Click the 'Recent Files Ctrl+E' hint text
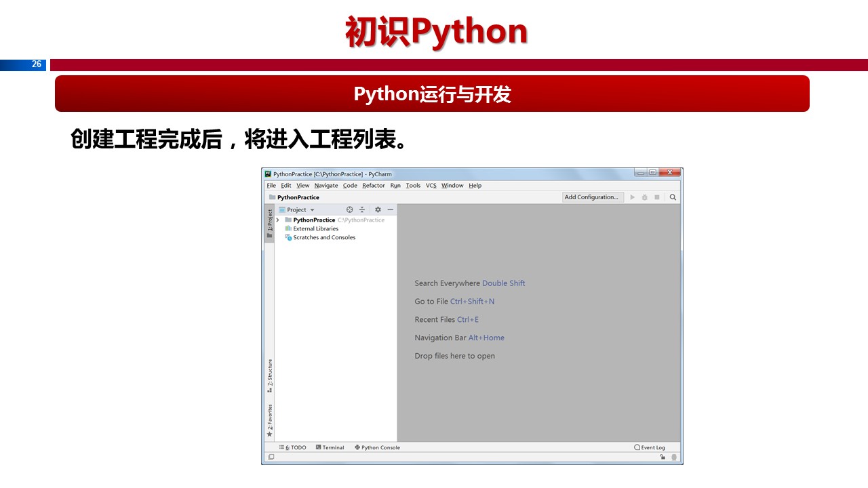This screenshot has width=868, height=488. pyautogui.click(x=447, y=320)
